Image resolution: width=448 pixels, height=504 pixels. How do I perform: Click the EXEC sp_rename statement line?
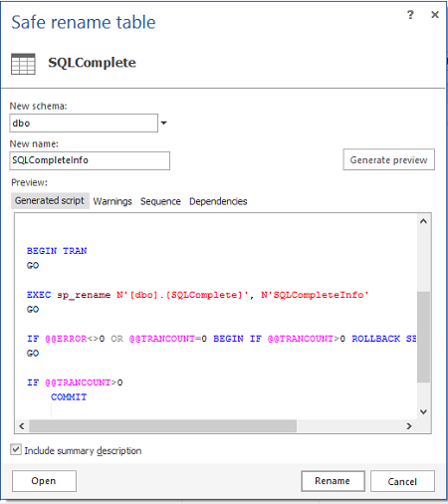coord(197,295)
